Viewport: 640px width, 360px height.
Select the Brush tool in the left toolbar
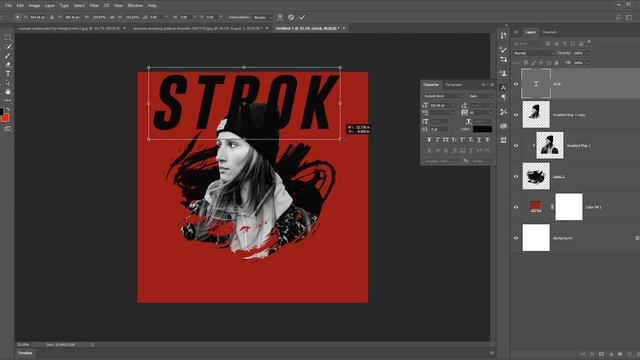tap(8, 56)
